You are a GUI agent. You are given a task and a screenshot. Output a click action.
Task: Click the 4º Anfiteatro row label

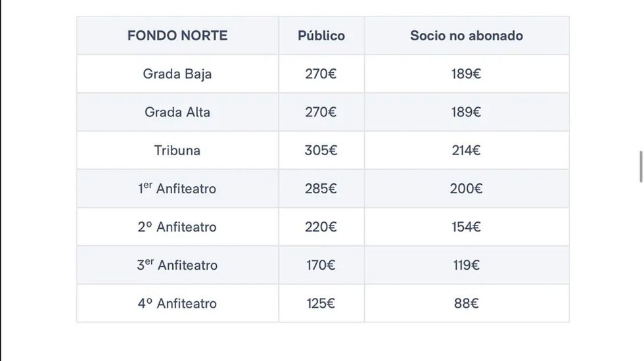pos(177,303)
